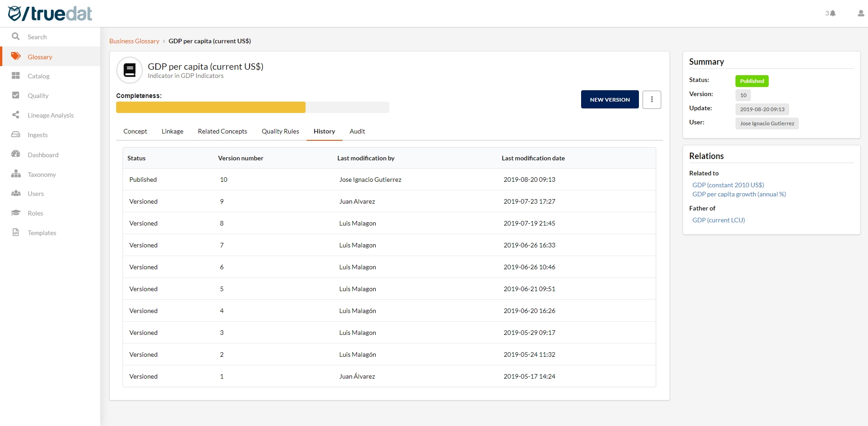Open the three-dot more actions menu
Viewport: 868px width, 426px height.
point(651,99)
